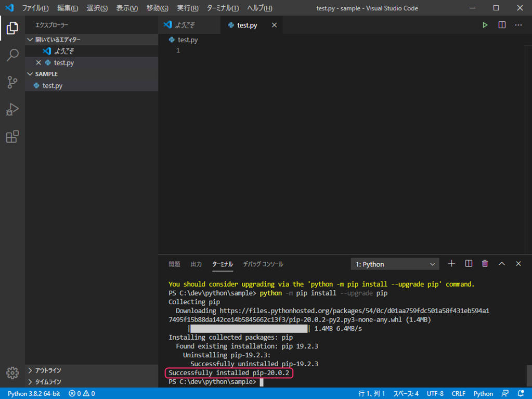Expand the タイムライン section
Image resolution: width=532 pixels, height=399 pixels.
point(92,382)
